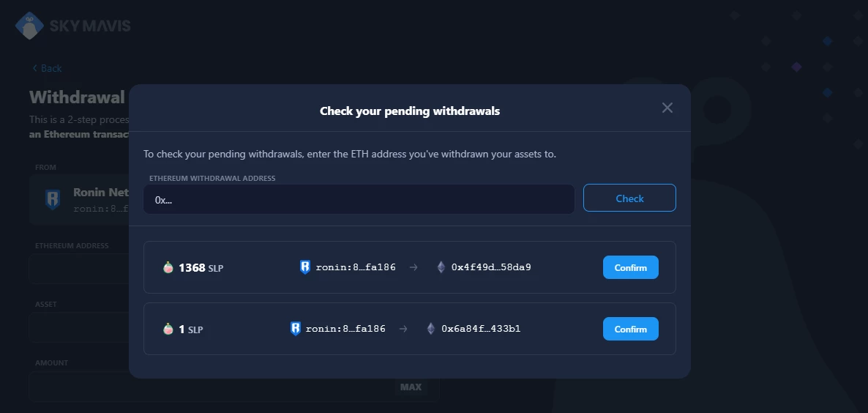Click the SLP potion icon beside 1368 SLP

tap(168, 267)
